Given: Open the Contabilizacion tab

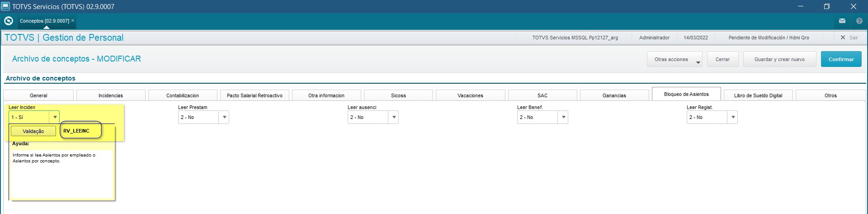Looking at the screenshot, I should click(183, 95).
